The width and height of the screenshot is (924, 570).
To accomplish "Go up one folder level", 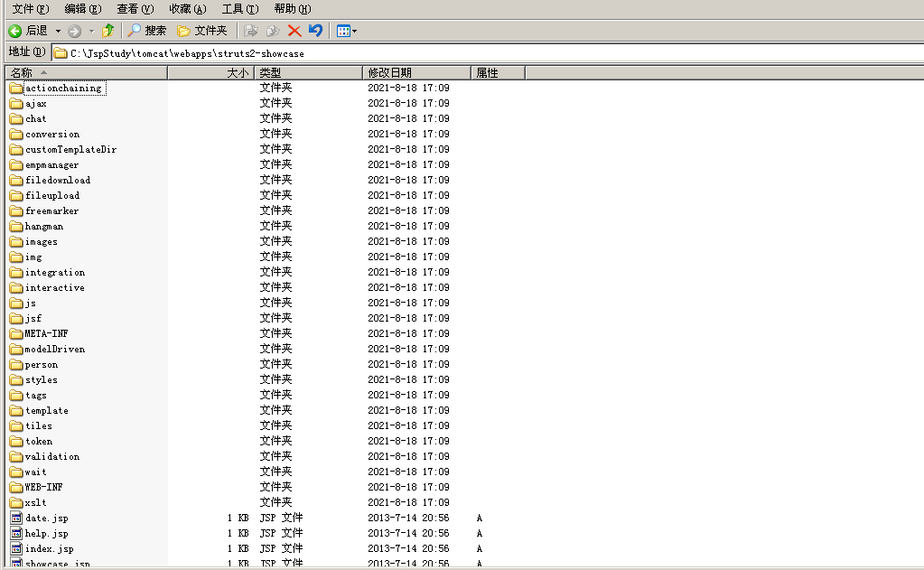I will [107, 31].
